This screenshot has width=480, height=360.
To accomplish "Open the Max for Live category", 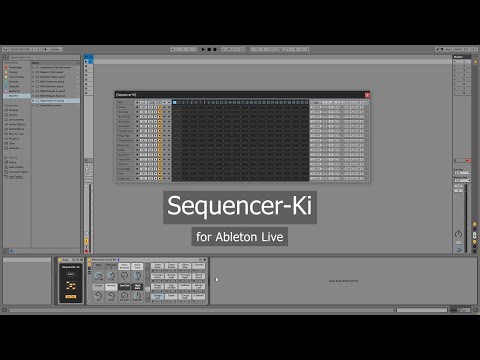I will pyautogui.click(x=15, y=134).
